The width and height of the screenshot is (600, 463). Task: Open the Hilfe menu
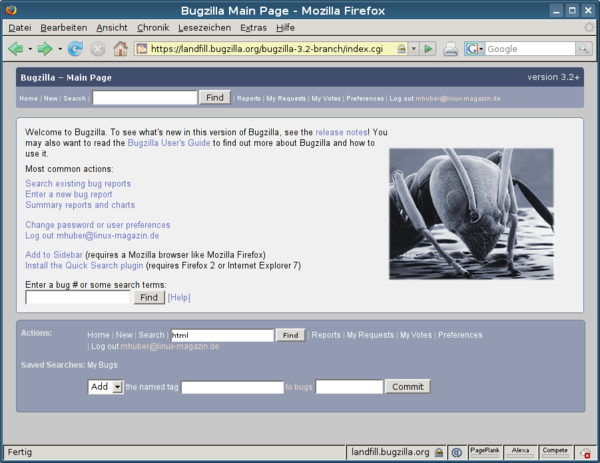(x=285, y=28)
